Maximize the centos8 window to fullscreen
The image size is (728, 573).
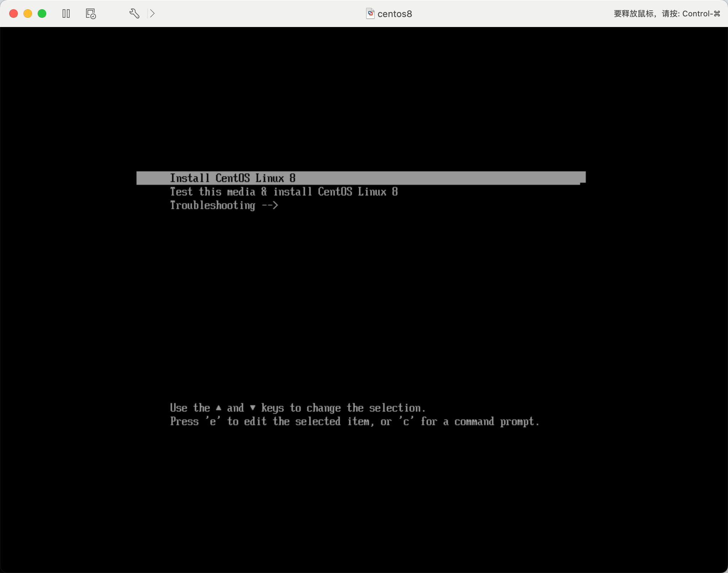coord(42,14)
